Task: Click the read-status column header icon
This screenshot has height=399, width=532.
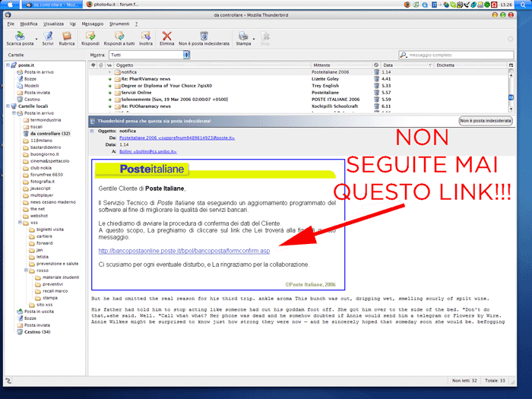Action: point(109,65)
